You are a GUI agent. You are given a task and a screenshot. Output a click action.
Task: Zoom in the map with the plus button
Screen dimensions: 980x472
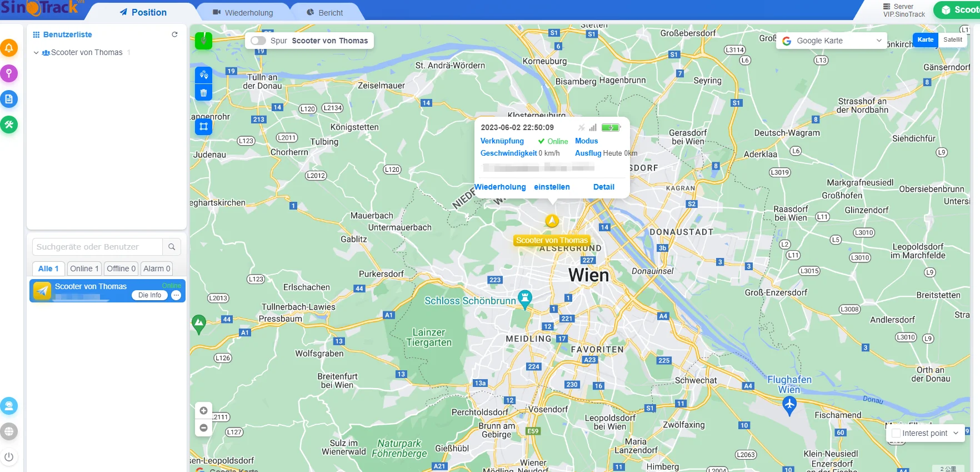pyautogui.click(x=203, y=411)
